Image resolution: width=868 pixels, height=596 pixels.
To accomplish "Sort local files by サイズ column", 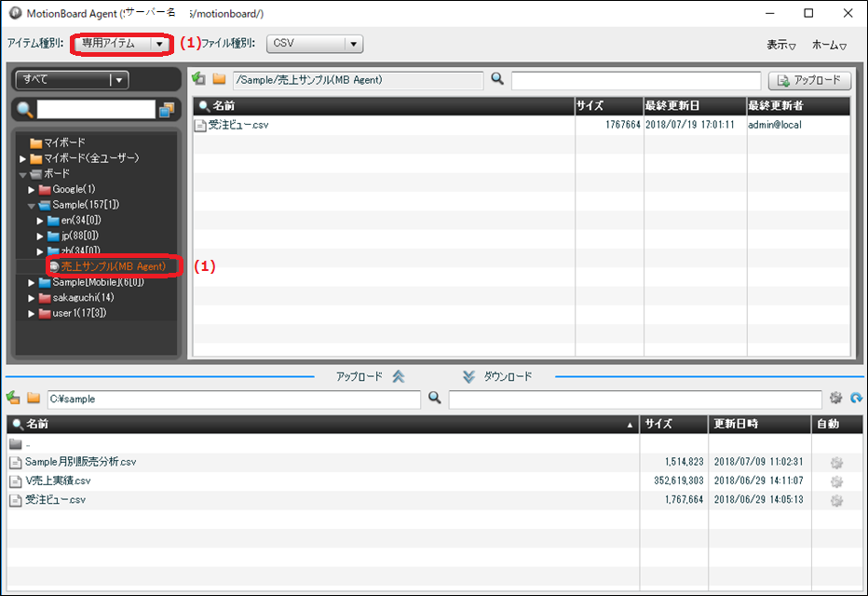I will pyautogui.click(x=673, y=425).
